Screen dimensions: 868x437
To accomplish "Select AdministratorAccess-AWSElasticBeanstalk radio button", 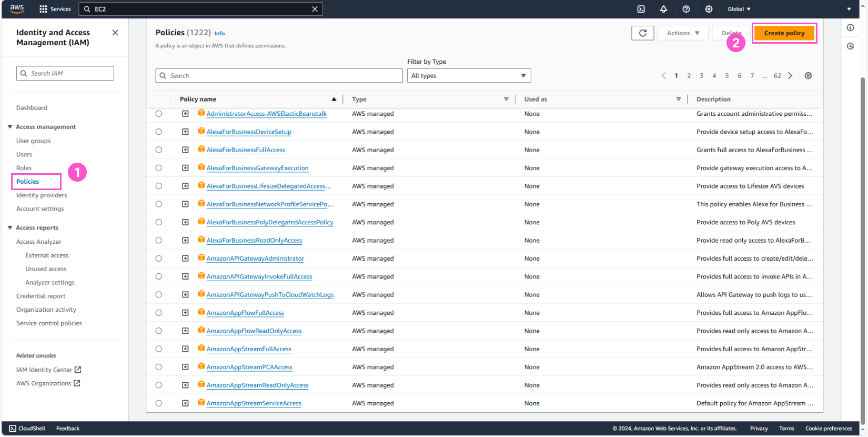I will point(158,114).
